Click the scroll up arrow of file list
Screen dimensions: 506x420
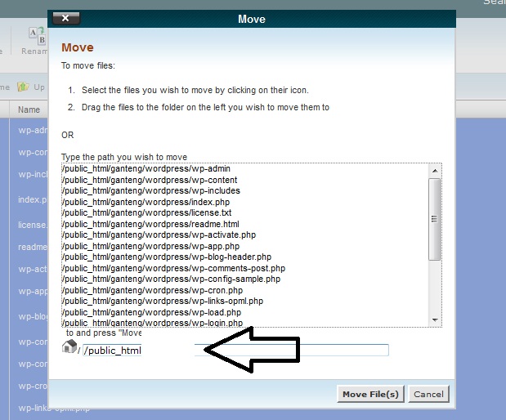(x=435, y=171)
